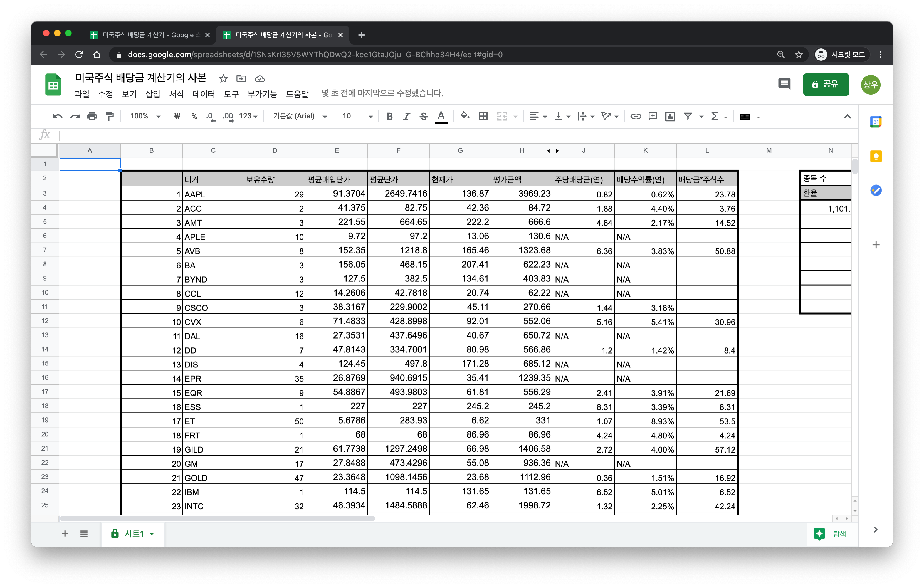Click the insert link icon
The width and height of the screenshot is (924, 588).
(x=636, y=116)
